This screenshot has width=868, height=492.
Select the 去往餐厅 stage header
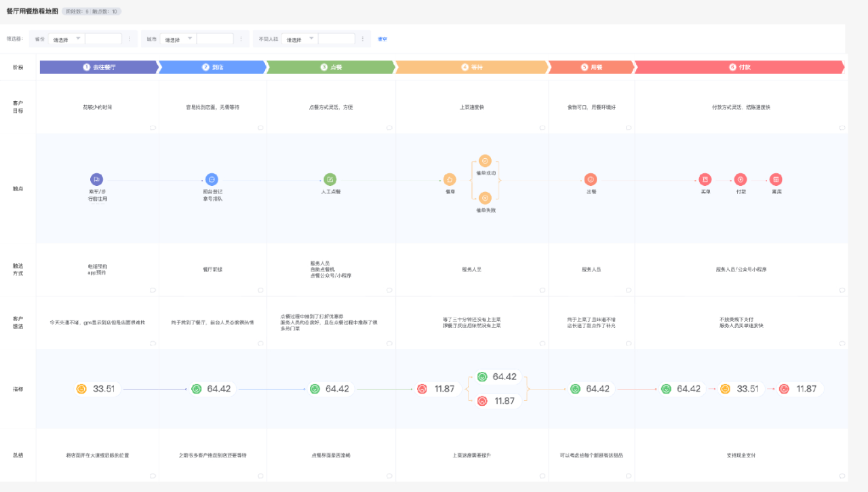pyautogui.click(x=99, y=67)
